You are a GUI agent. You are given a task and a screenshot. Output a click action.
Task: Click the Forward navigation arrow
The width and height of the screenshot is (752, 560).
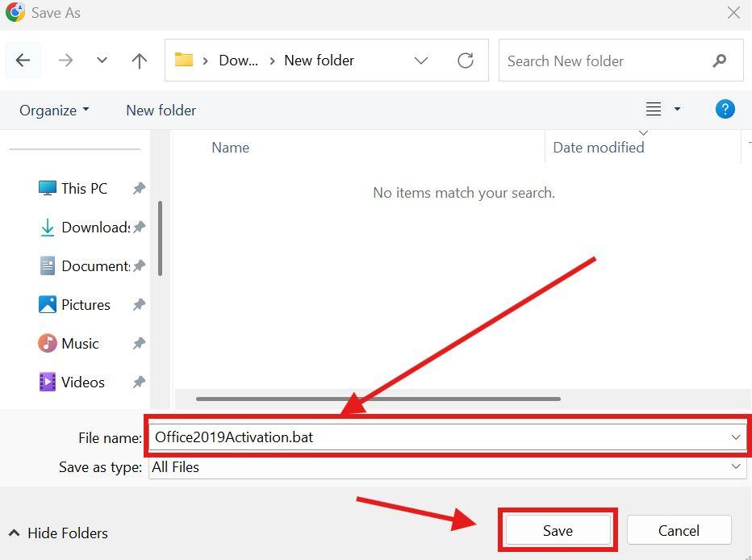tap(65, 61)
